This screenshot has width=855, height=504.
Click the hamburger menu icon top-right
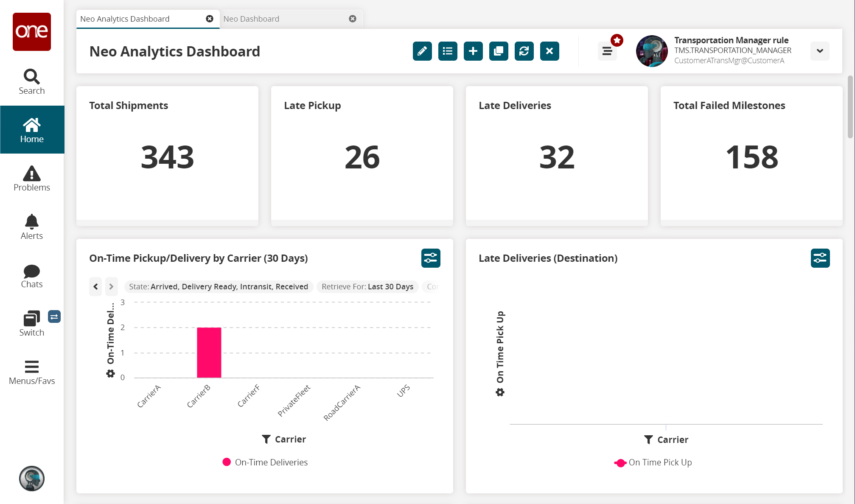coord(608,51)
